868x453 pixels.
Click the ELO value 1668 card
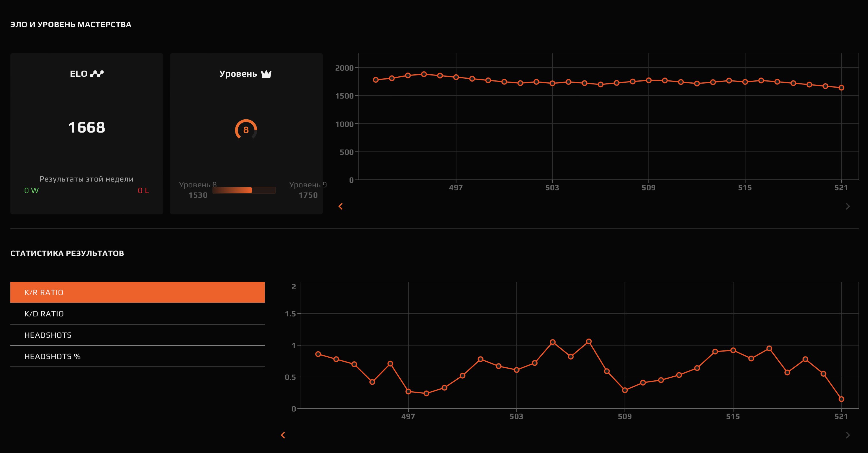(x=86, y=127)
